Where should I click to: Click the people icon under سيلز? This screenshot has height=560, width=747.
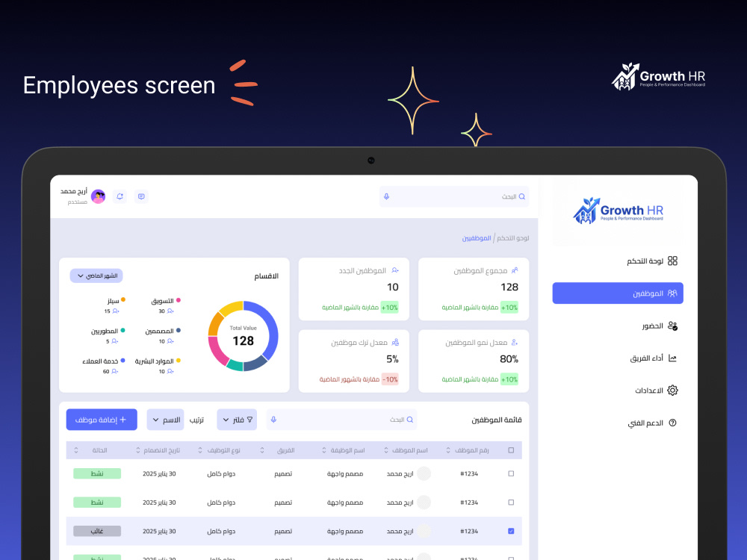point(115,311)
